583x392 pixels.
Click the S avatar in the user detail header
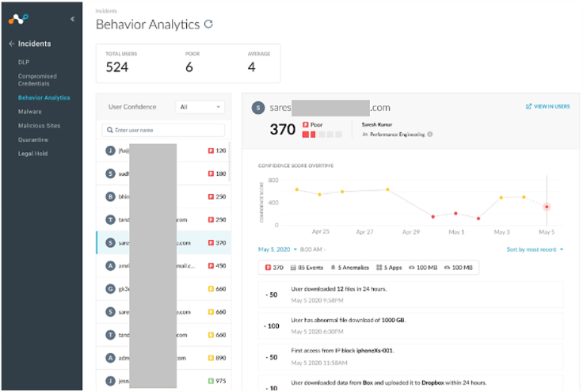pyautogui.click(x=258, y=108)
